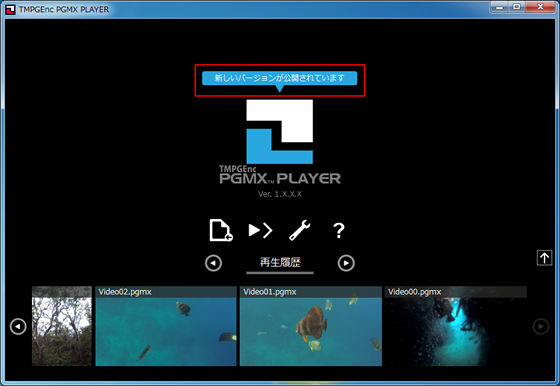Open settings via the wrench icon

[300, 230]
